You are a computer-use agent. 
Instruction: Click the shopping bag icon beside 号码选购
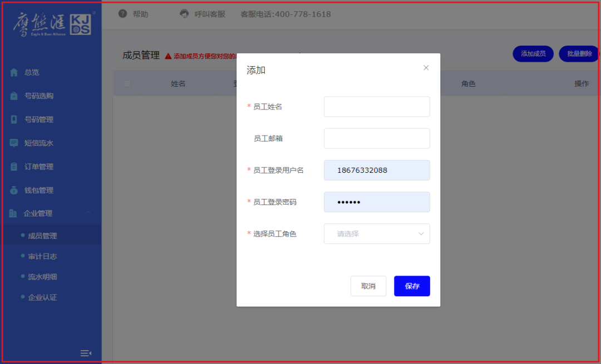click(14, 96)
